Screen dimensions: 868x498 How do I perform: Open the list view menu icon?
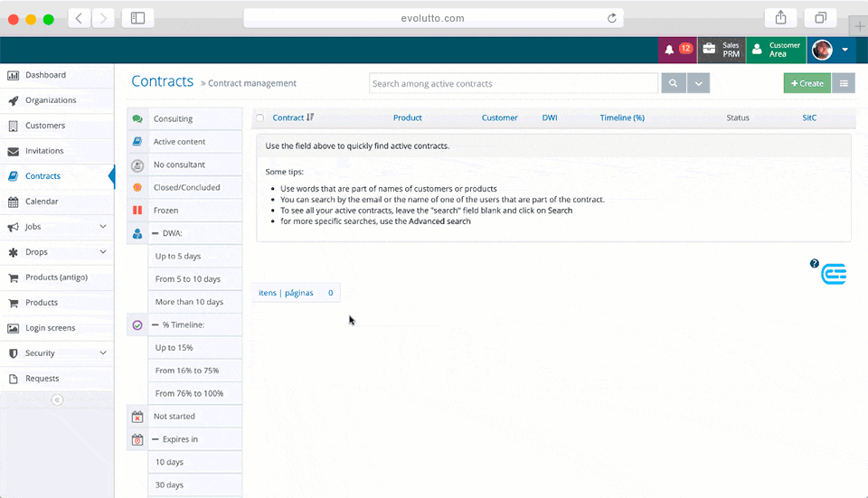[x=844, y=83]
